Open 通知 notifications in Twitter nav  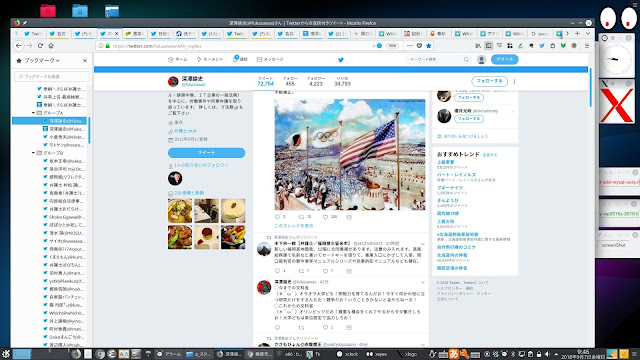click(x=240, y=59)
